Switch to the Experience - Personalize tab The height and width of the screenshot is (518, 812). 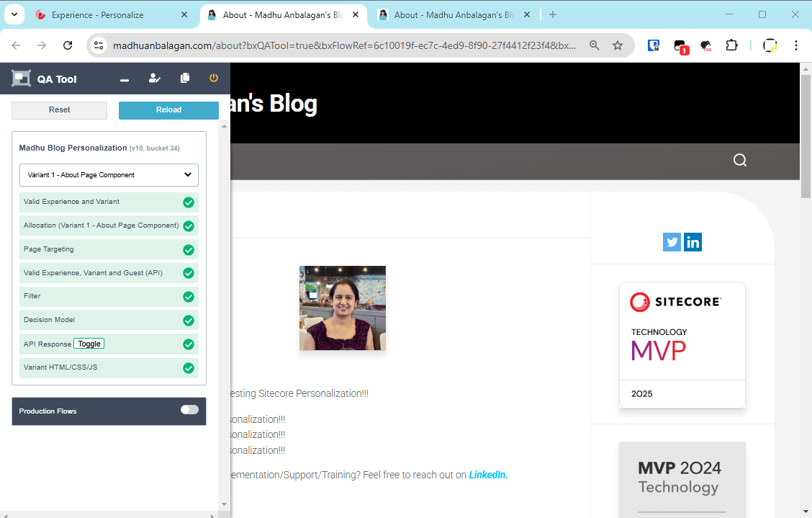click(x=108, y=14)
